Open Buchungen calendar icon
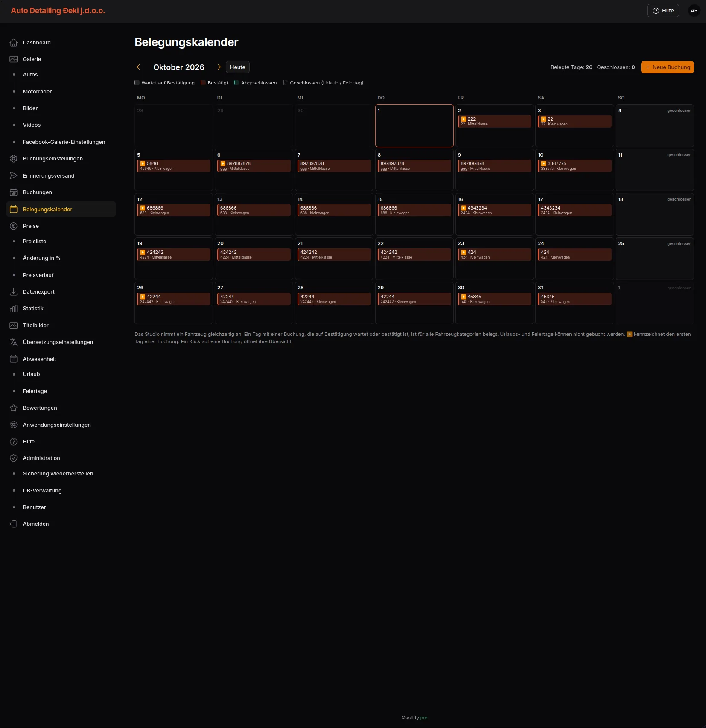This screenshot has width=706, height=728. coord(14,192)
